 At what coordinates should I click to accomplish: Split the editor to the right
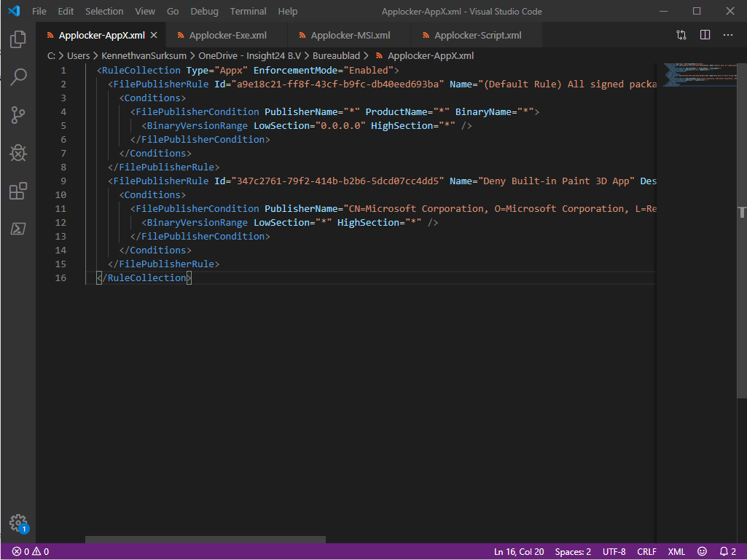705,35
